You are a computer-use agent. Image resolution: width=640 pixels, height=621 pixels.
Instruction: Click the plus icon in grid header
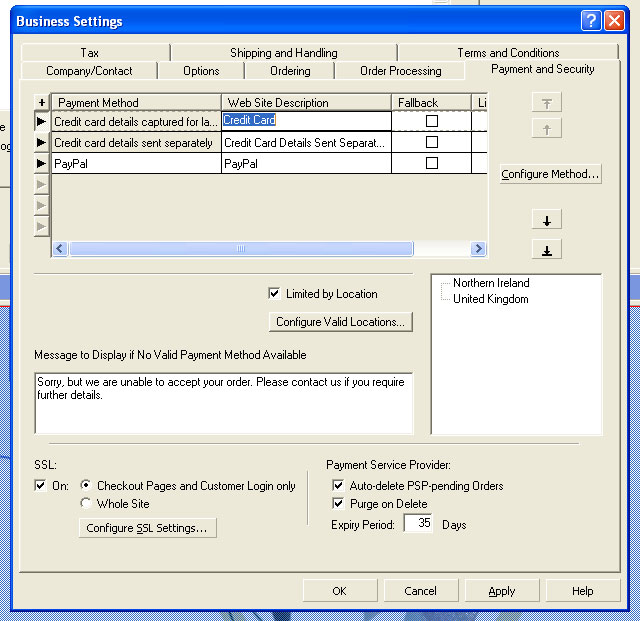[x=41, y=103]
